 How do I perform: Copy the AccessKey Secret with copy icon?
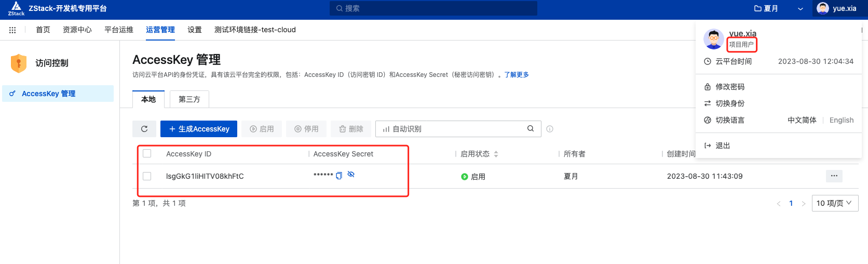[x=339, y=176]
